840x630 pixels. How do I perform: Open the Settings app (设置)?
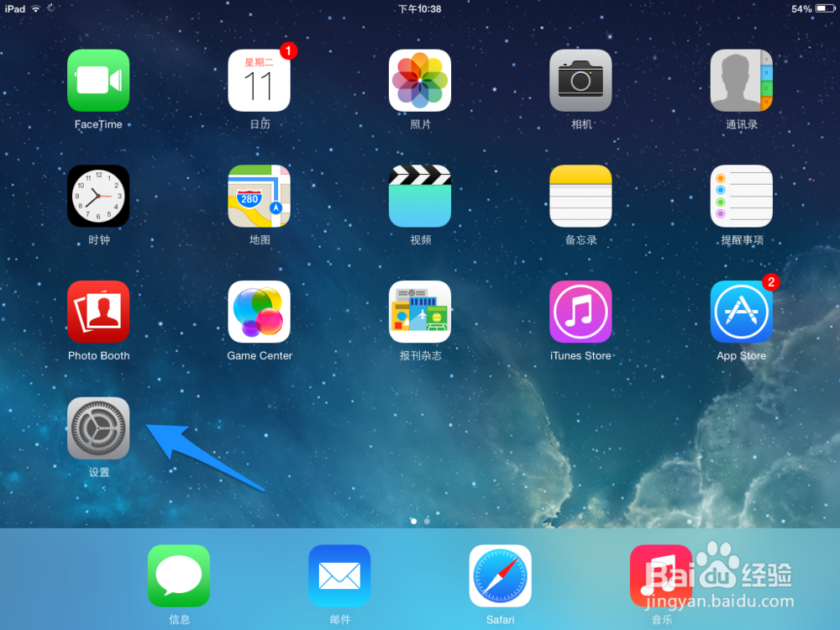point(98,428)
